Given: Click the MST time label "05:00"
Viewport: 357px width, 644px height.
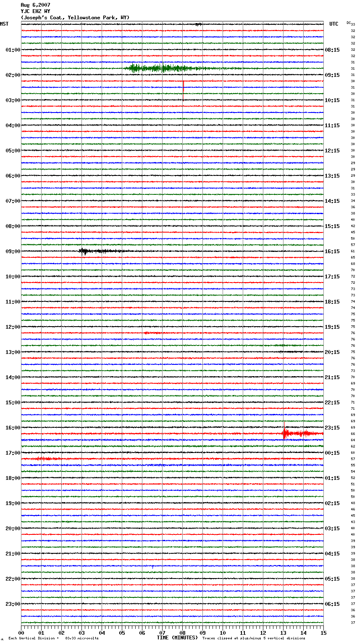Looking at the screenshot, I should (x=13, y=151).
